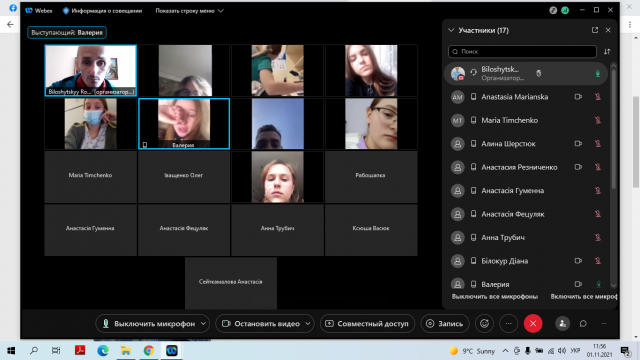
Task: Select participant Анастасія Гуменна in list
Action: coord(527,191)
